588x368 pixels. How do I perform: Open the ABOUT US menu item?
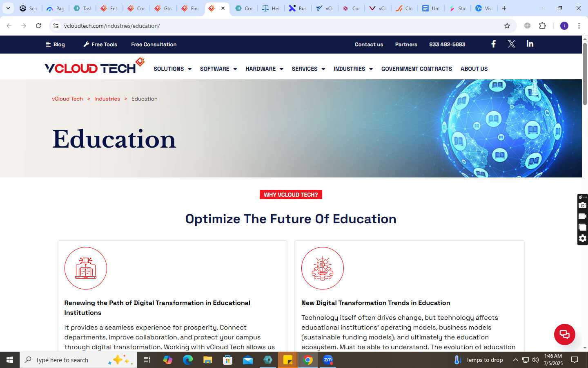pos(474,69)
